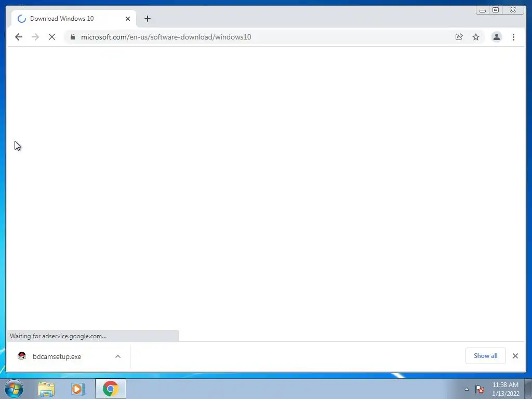
Task: Show hidden system tray icons
Action: pos(467,389)
